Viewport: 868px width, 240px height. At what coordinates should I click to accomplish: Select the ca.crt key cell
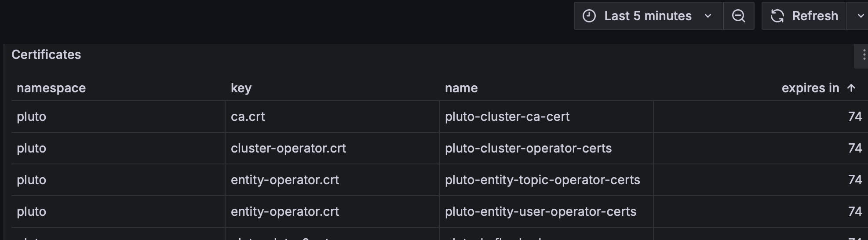pos(332,116)
